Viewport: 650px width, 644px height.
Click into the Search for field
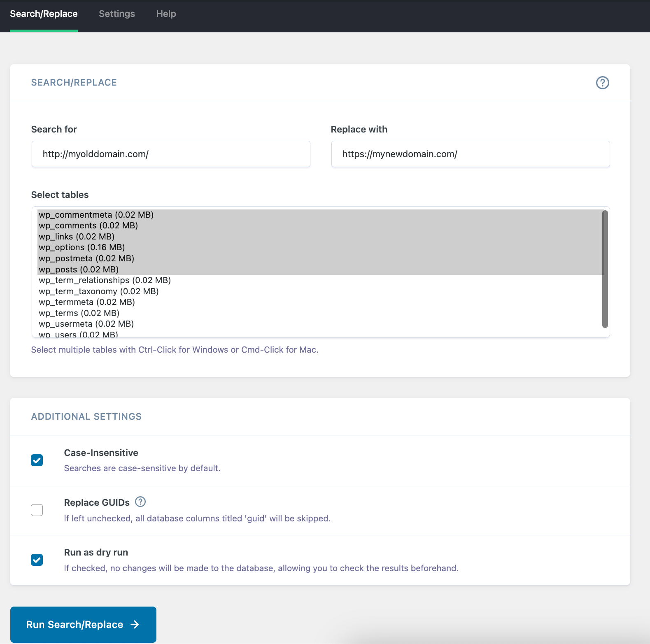click(171, 154)
